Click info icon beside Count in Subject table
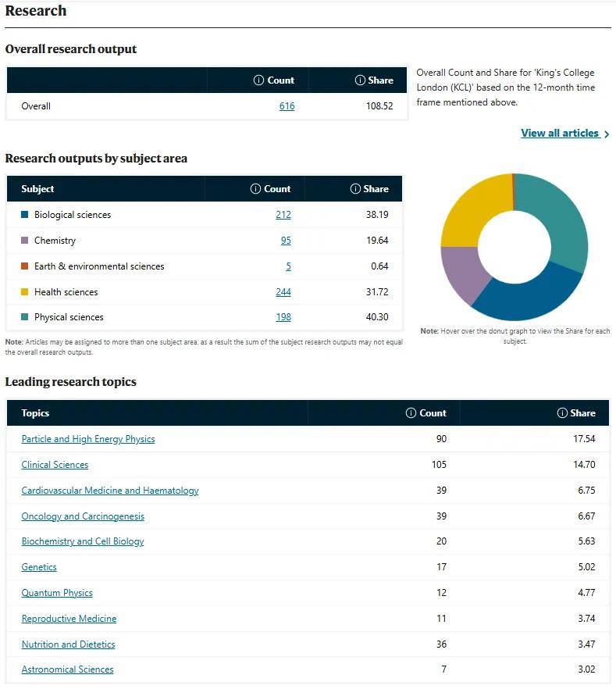Screen dimensions: 616x689 pos(255,189)
